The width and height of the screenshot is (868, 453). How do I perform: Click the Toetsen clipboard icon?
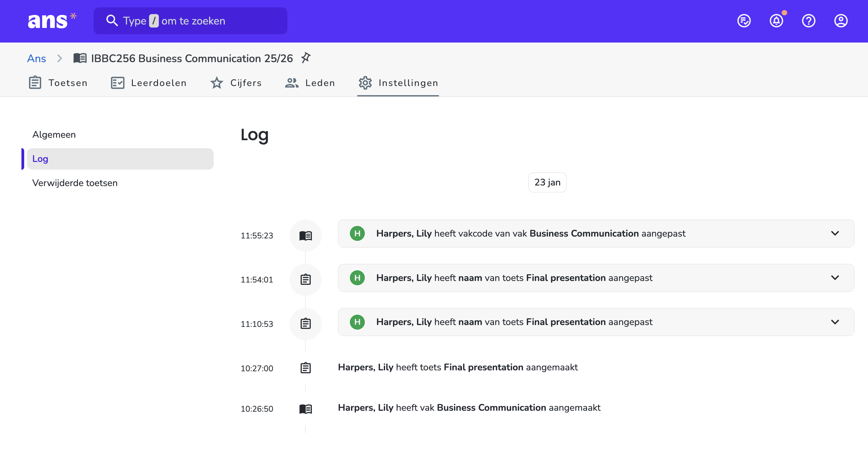coord(35,83)
